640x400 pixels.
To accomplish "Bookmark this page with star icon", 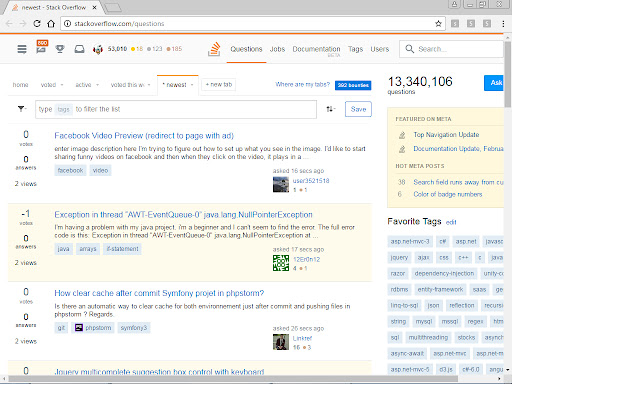I will [438, 24].
